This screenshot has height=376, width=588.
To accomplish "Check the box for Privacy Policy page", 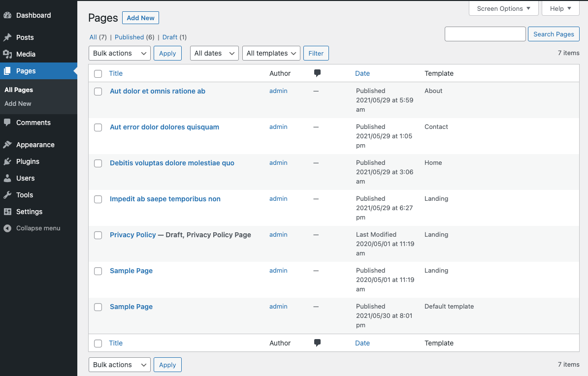I will 98,235.
